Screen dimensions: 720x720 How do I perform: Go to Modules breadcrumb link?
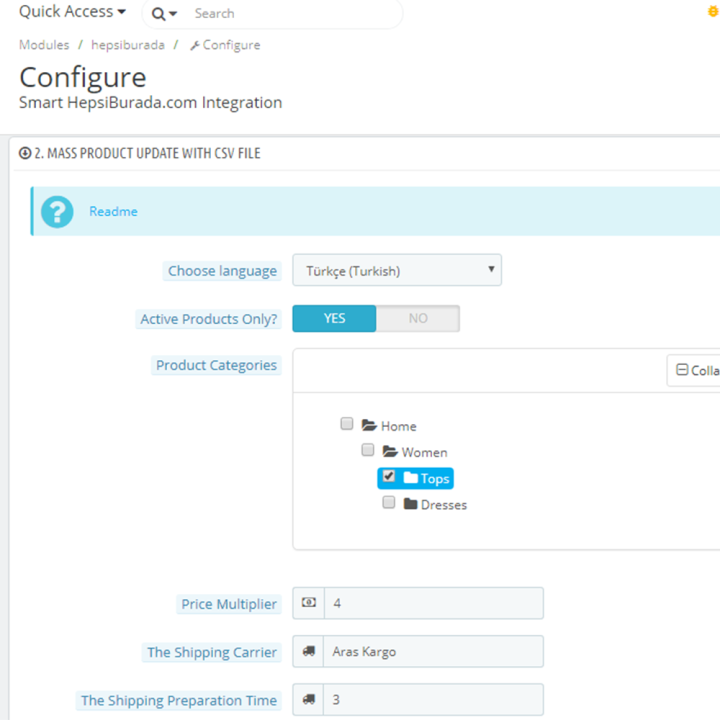pos(44,45)
